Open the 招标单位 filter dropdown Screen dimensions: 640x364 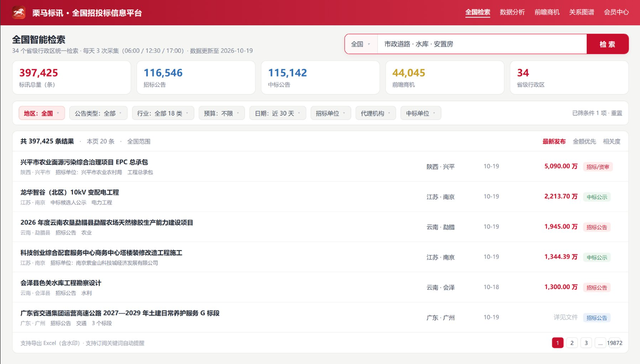pyautogui.click(x=331, y=114)
